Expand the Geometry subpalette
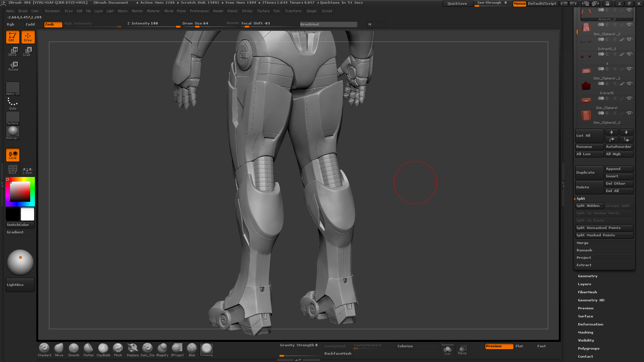The width and height of the screenshot is (644, 362). click(x=587, y=276)
